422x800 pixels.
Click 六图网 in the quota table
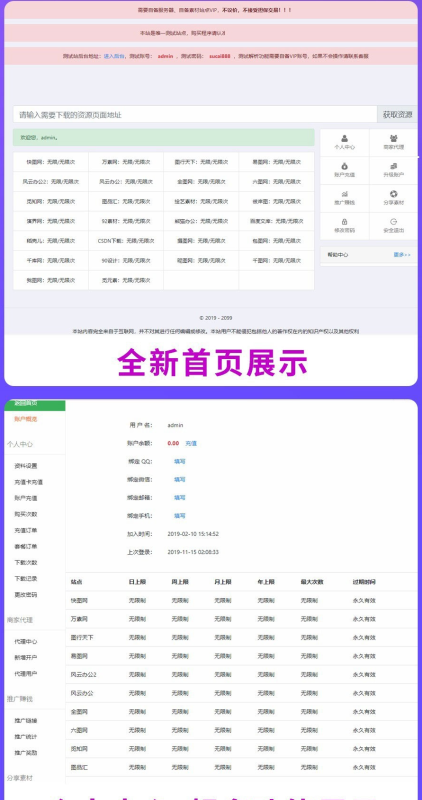[x=79, y=731]
